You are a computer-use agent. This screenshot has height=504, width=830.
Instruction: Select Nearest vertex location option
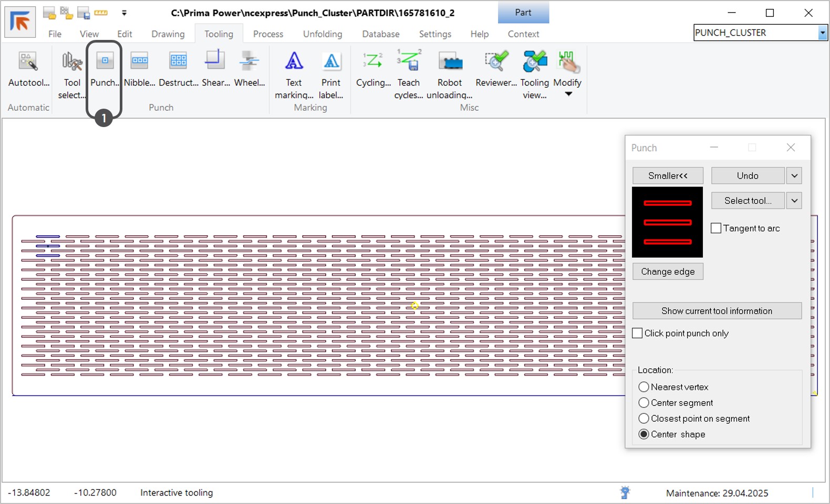[644, 387]
